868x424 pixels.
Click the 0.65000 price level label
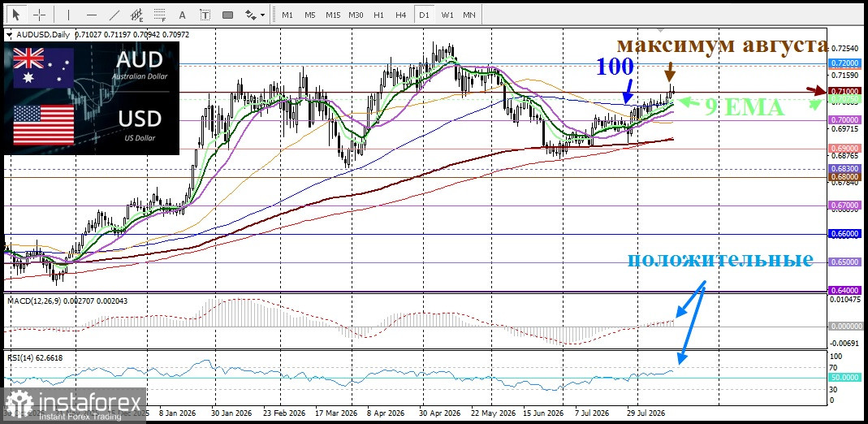[844, 262]
